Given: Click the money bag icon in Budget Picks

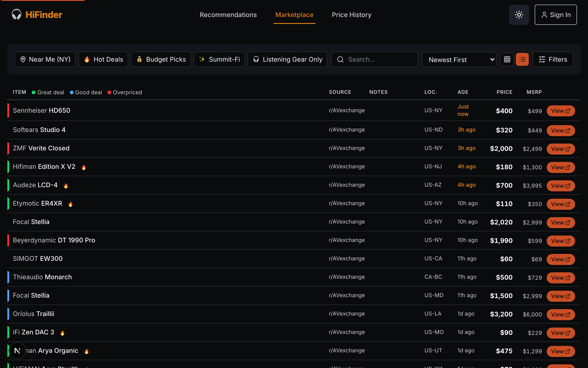Looking at the screenshot, I should pyautogui.click(x=139, y=59).
